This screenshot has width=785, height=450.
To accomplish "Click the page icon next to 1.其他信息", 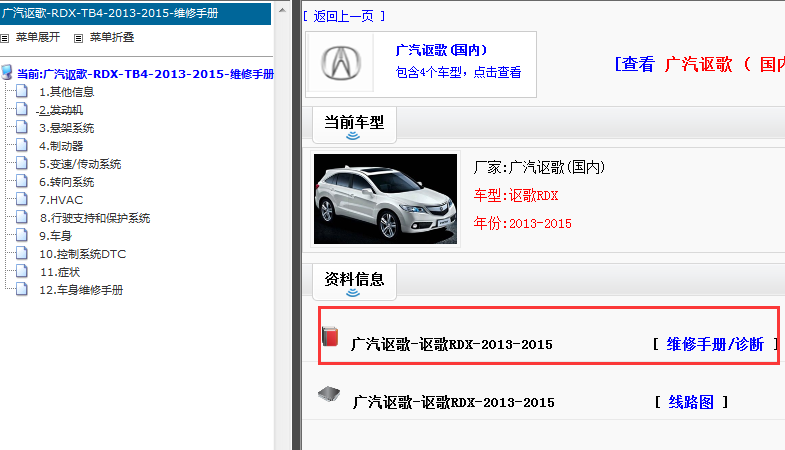I will (x=22, y=91).
